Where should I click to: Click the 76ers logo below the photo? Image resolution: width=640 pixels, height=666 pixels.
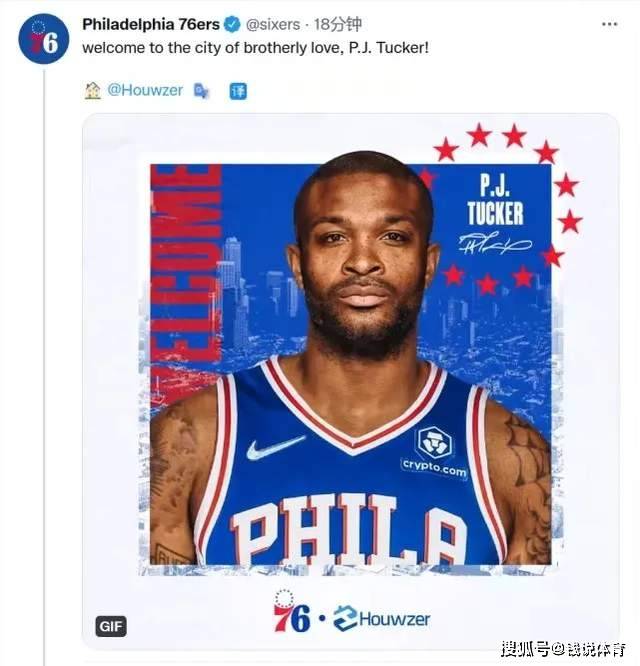[291, 612]
